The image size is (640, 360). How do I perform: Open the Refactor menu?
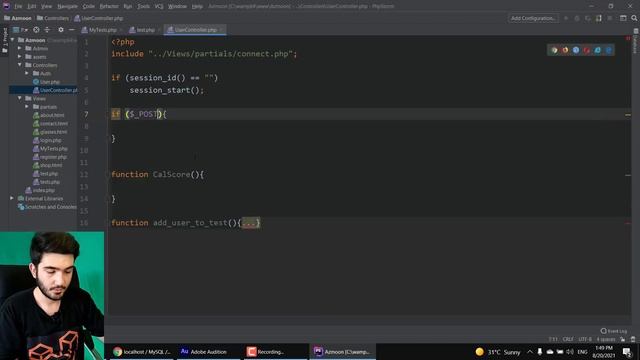point(109,7)
